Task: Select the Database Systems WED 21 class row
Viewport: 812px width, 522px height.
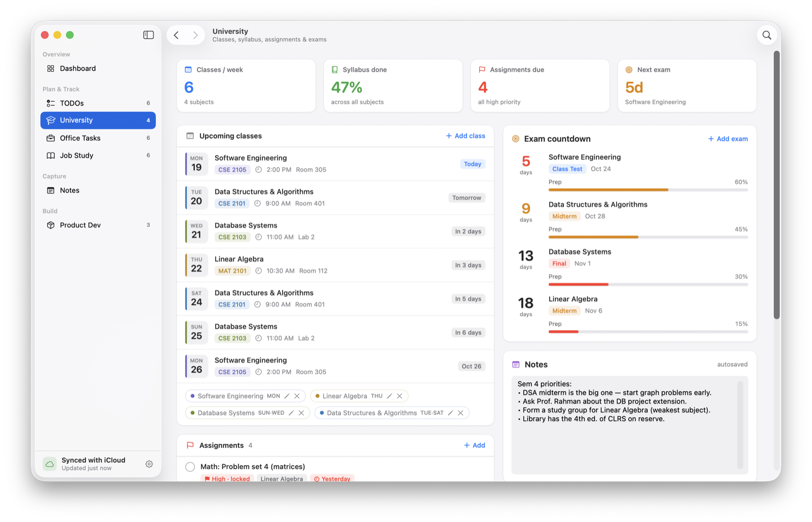Action: pos(335,231)
